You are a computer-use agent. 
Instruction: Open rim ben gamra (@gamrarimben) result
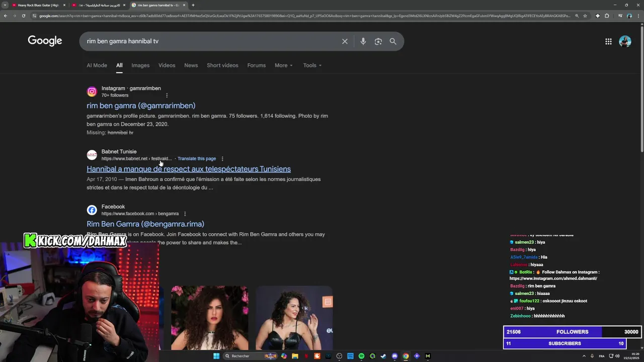(141, 106)
